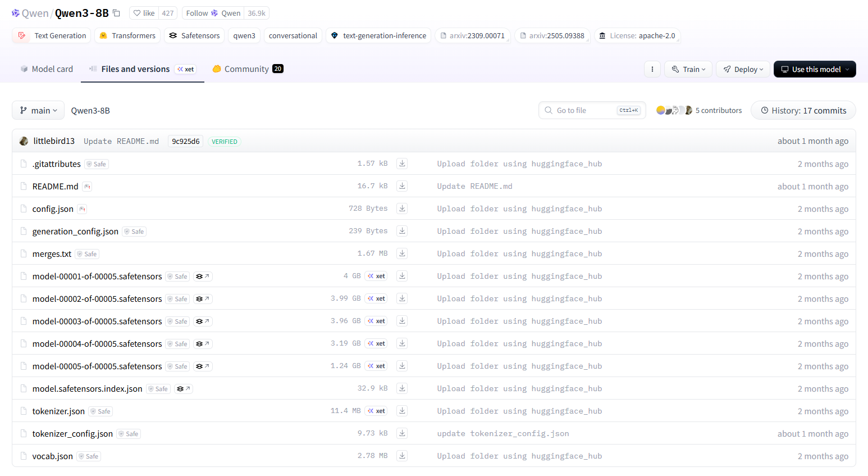Image resolution: width=868 pixels, height=476 pixels.
Task: Open the Use this model dropdown
Action: click(x=815, y=69)
